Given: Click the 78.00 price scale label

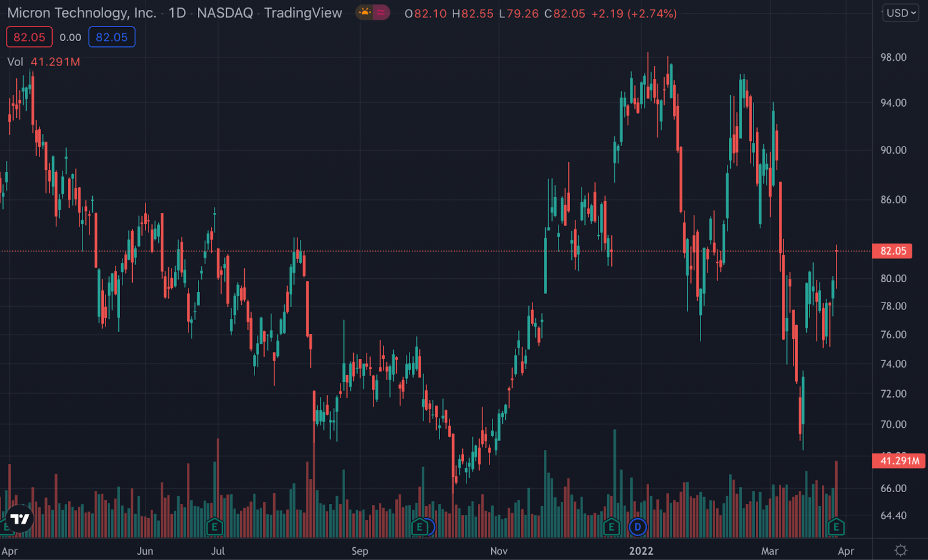Looking at the screenshot, I should (x=893, y=306).
